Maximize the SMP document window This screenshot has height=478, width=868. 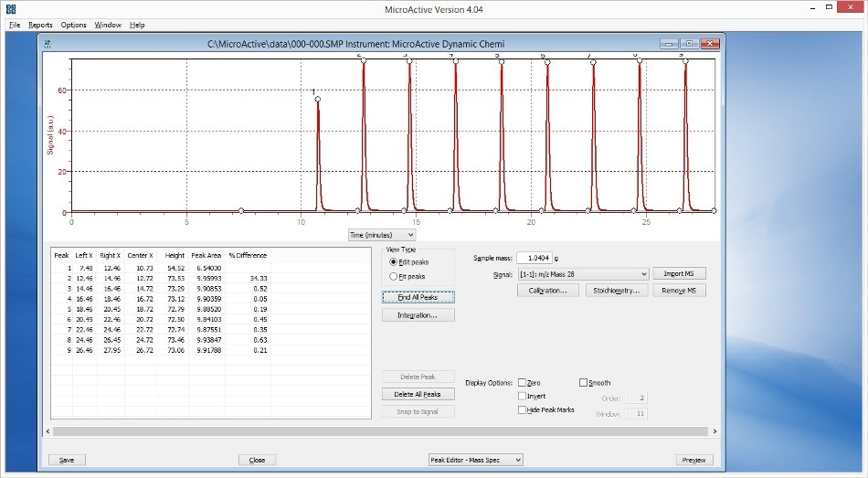coord(689,44)
